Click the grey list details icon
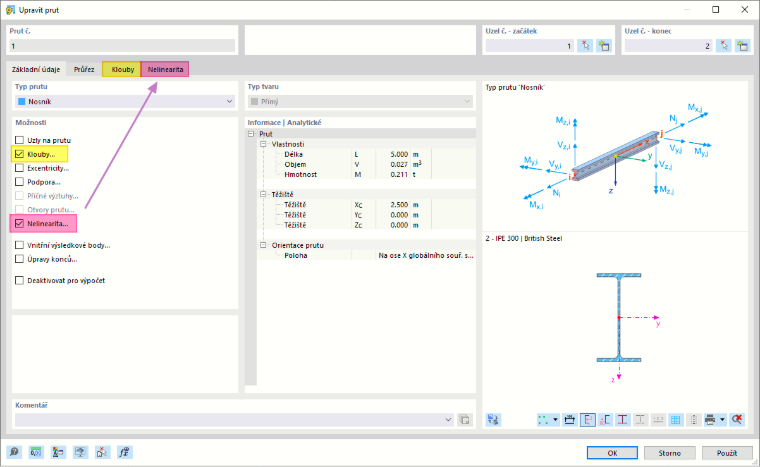 693,419
